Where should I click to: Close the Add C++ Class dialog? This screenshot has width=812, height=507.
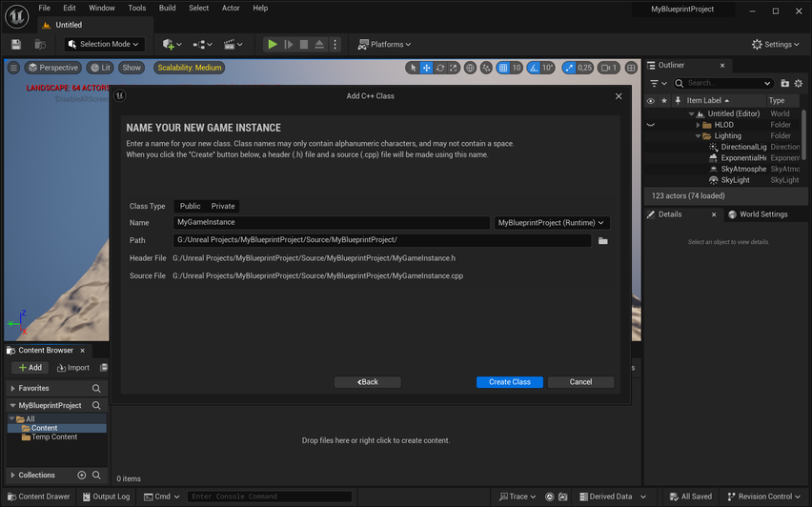pyautogui.click(x=619, y=96)
